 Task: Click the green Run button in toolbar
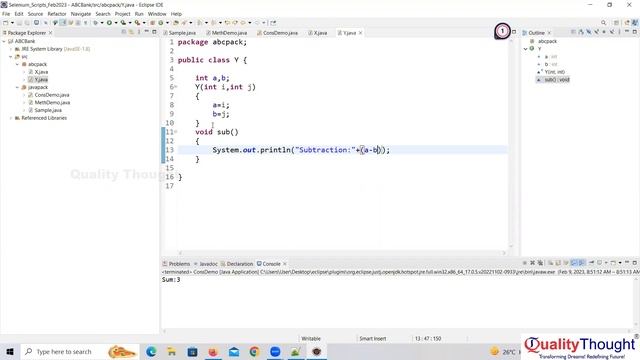[x=109, y=23]
